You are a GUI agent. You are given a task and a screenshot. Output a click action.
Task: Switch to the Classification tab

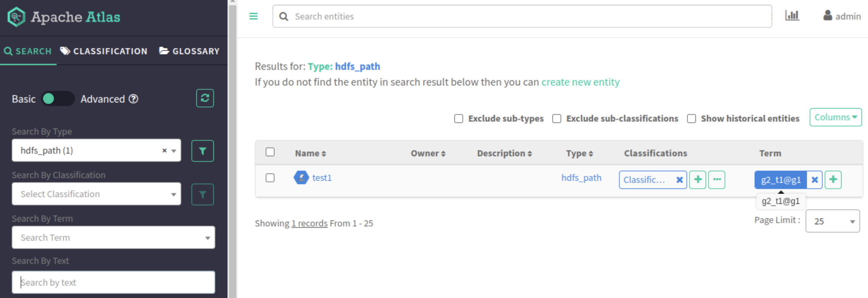pyautogui.click(x=104, y=51)
